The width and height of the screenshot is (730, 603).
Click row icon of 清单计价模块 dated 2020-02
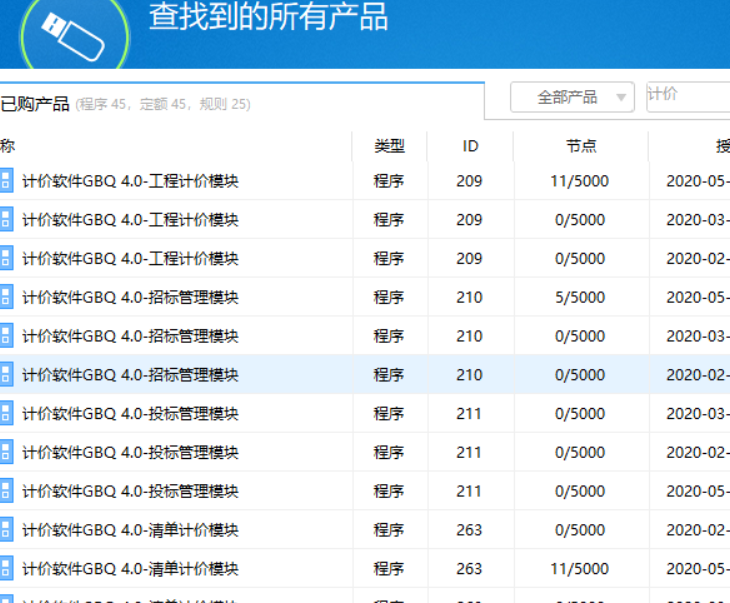[x=6, y=529]
